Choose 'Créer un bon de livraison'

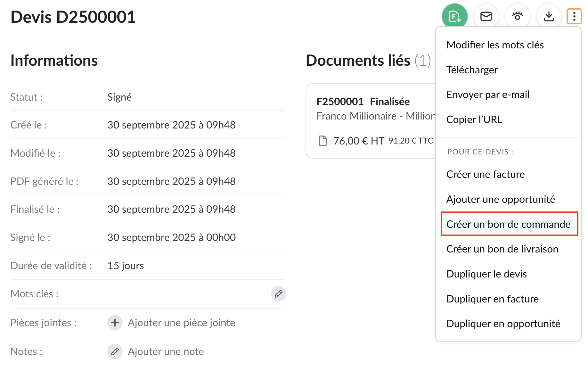502,249
